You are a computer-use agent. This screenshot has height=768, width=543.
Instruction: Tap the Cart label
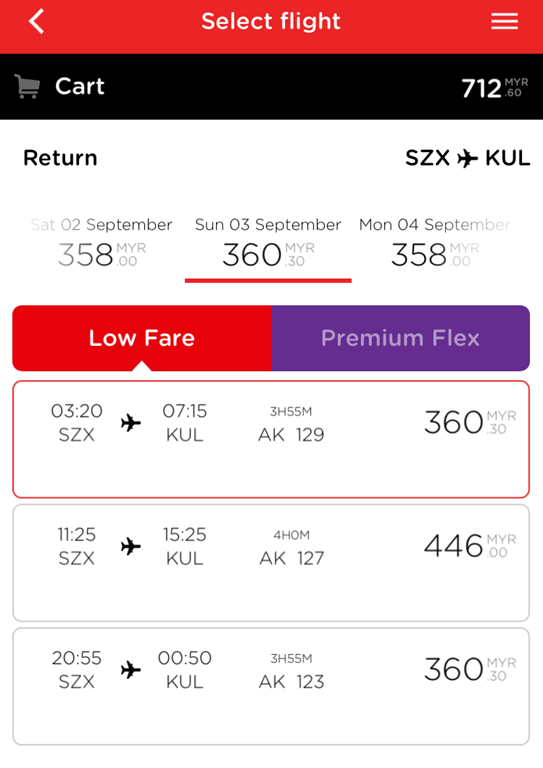79,87
